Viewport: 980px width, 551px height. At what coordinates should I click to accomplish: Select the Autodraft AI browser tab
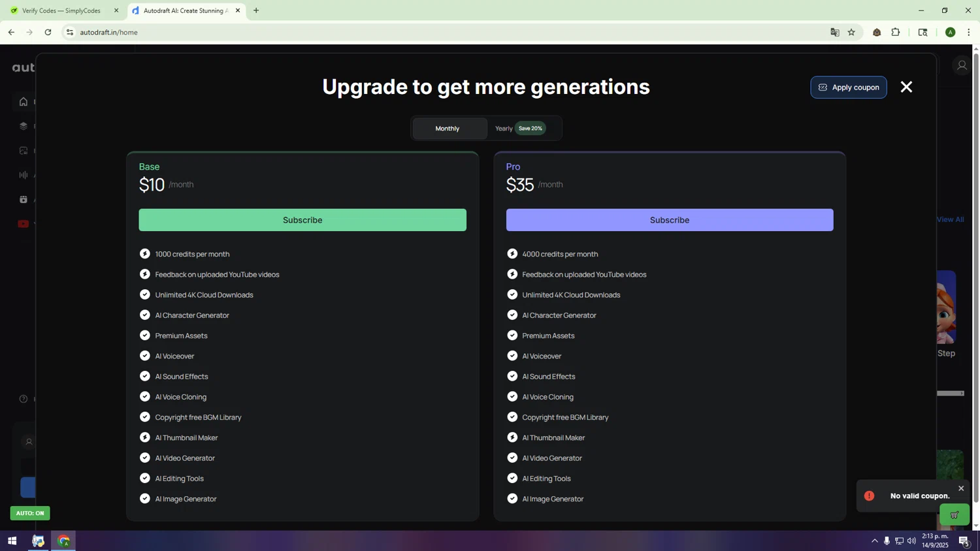click(x=185, y=10)
